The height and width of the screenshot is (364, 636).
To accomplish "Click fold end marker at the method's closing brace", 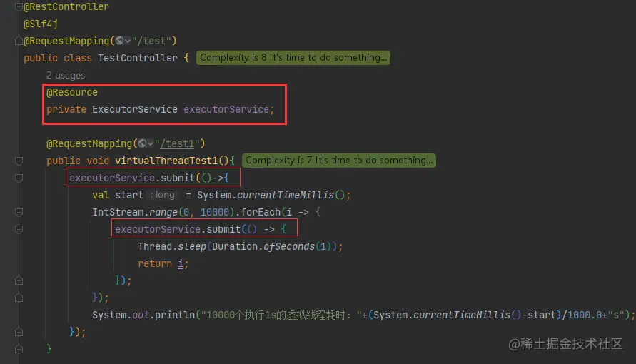I will click(x=19, y=349).
